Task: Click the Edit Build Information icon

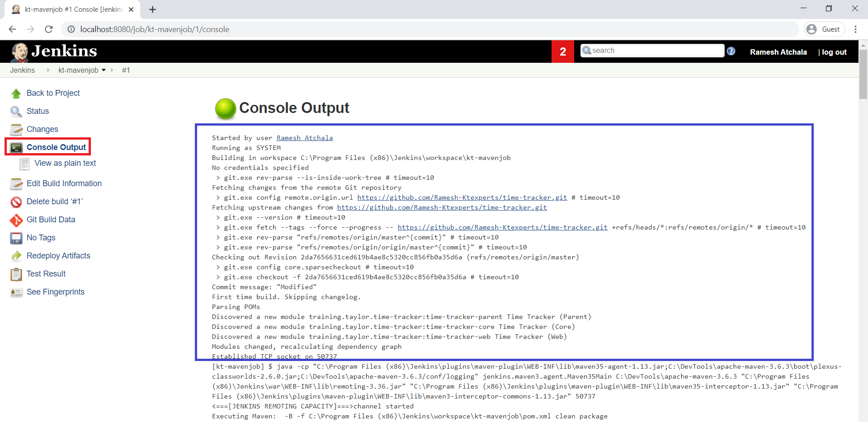Action: (16, 184)
